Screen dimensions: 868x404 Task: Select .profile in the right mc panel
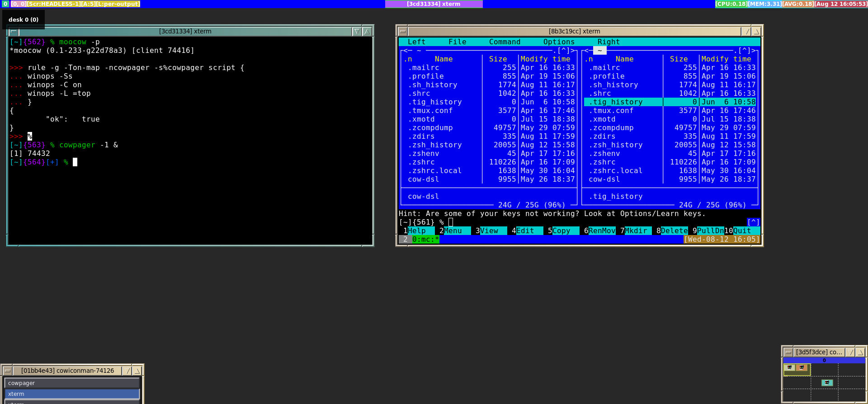(670, 76)
